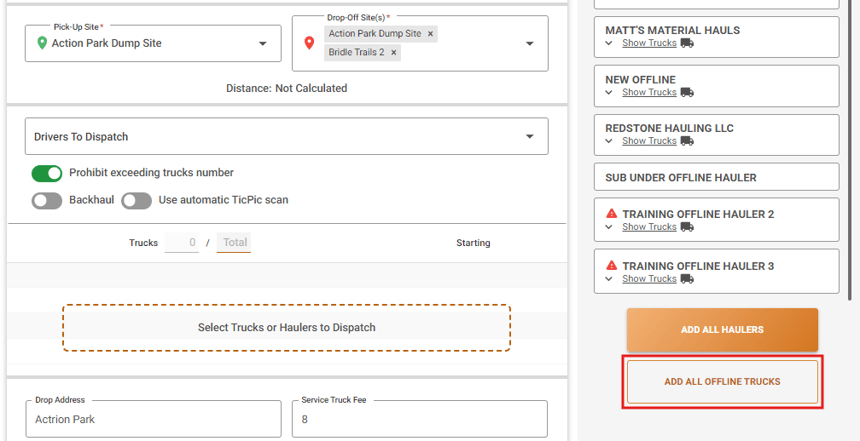The image size is (860, 441).
Task: Show Trucks for Matt's Material Hauls
Action: pyautogui.click(x=649, y=43)
